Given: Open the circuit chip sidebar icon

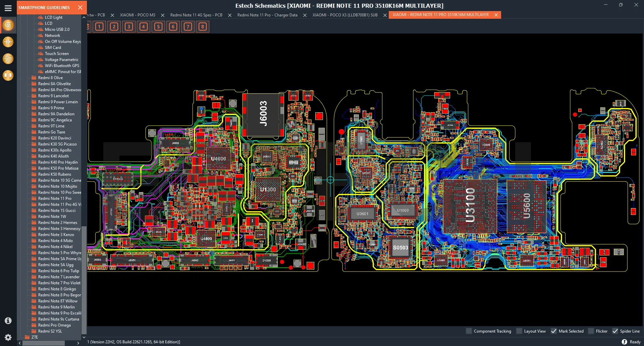Looking at the screenshot, I should (x=8, y=59).
